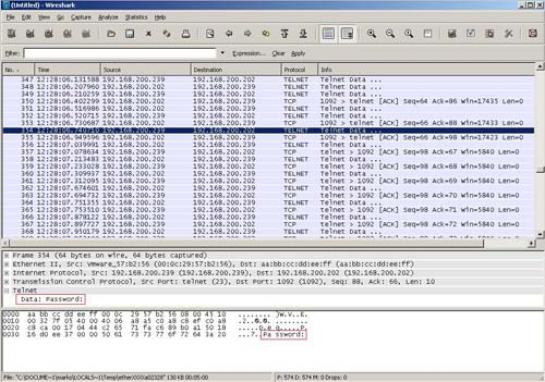Go forward in packet history

coord(247,34)
